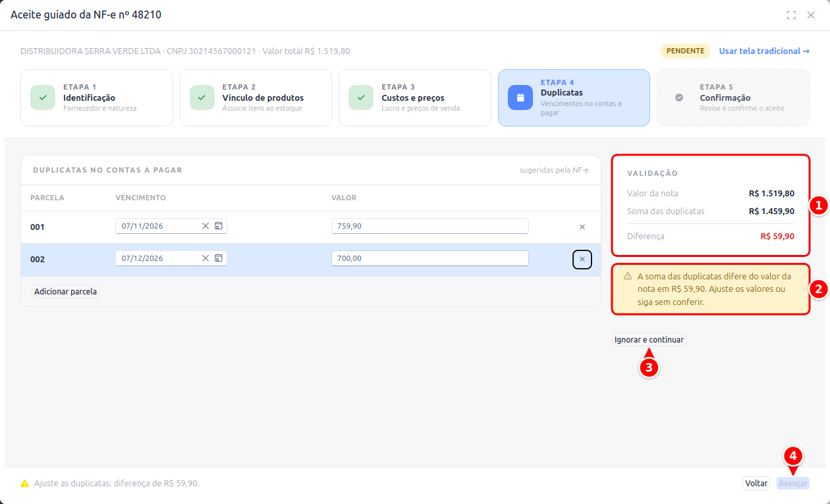Click the 'Soma das duplicatas' label

(666, 211)
